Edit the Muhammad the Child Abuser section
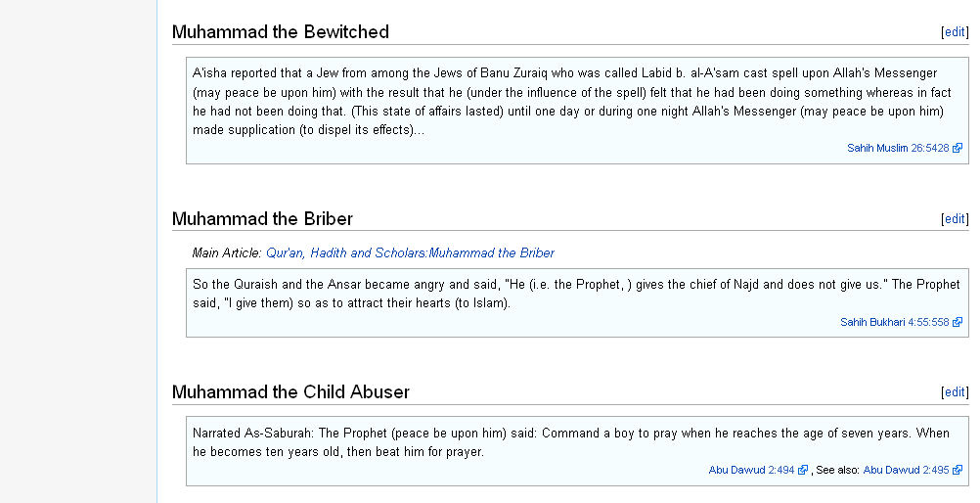The image size is (980, 503). [955, 391]
